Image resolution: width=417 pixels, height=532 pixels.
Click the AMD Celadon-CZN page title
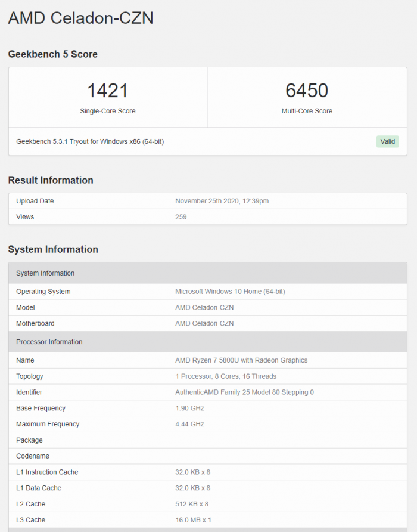[80, 18]
